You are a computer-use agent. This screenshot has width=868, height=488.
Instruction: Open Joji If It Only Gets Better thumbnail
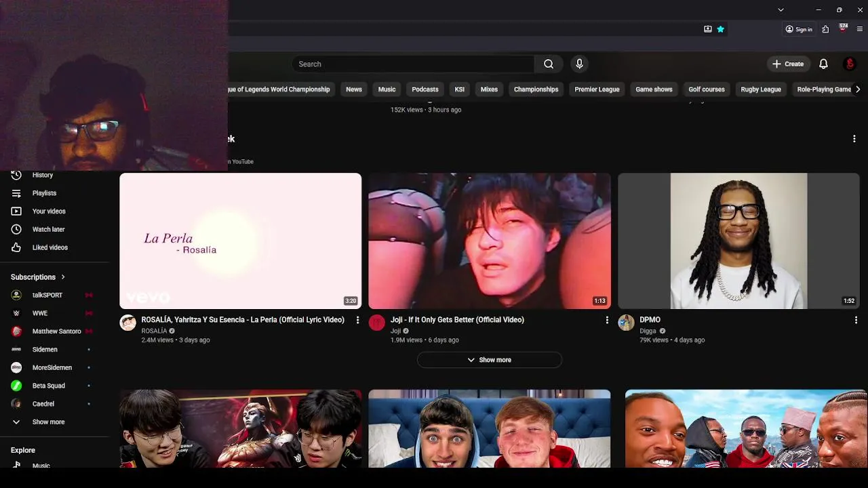pyautogui.click(x=490, y=241)
